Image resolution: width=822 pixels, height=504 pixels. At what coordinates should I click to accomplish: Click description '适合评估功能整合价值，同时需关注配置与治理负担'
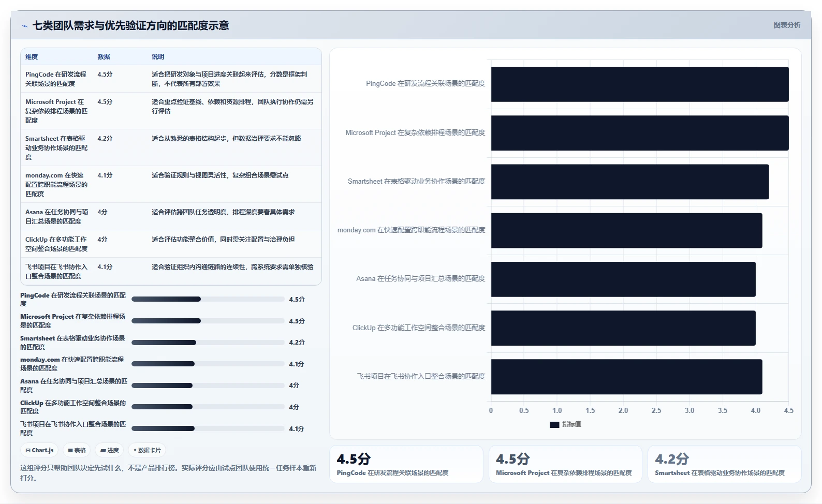[223, 240]
